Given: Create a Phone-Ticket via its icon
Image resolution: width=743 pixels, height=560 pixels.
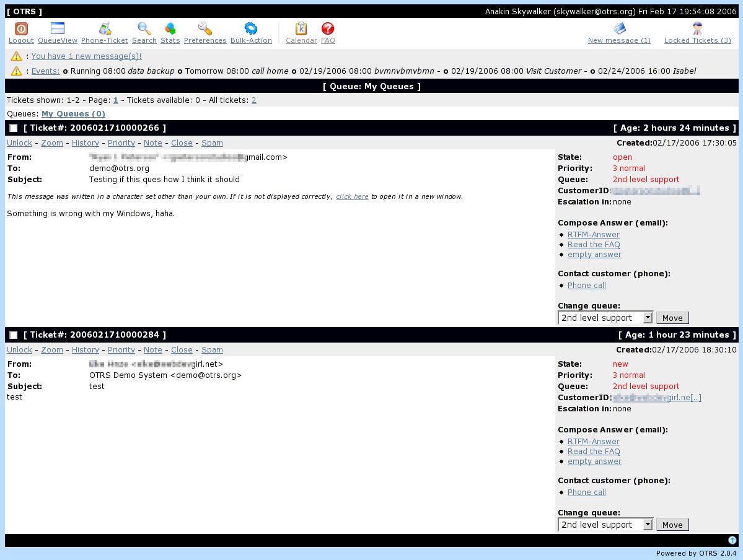Looking at the screenshot, I should (105, 28).
